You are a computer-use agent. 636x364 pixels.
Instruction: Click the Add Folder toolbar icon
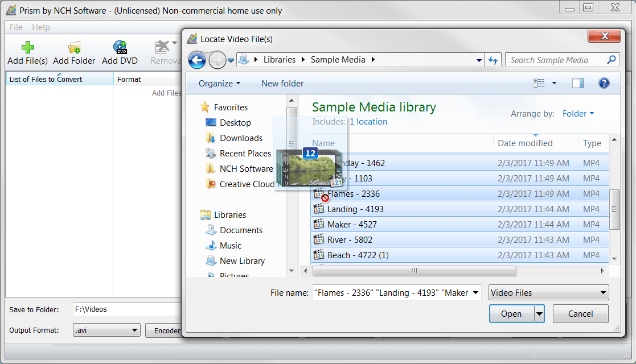(74, 47)
